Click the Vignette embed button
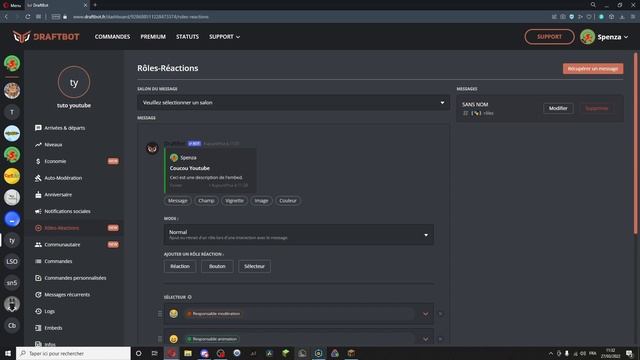The width and height of the screenshot is (640, 360). [234, 201]
